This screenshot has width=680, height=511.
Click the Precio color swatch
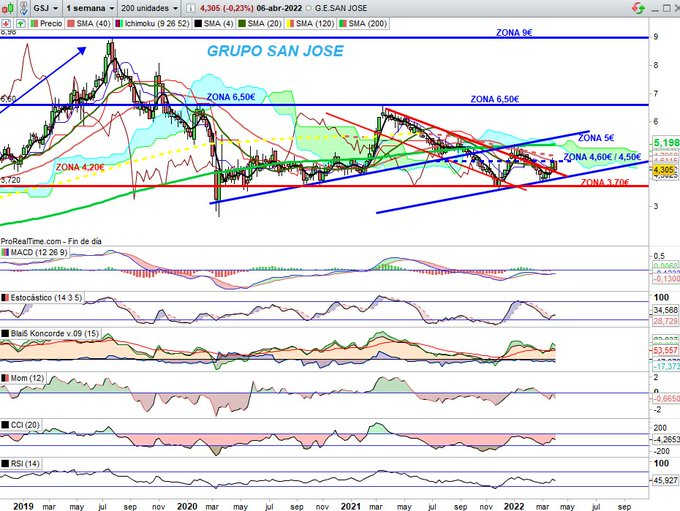point(34,24)
